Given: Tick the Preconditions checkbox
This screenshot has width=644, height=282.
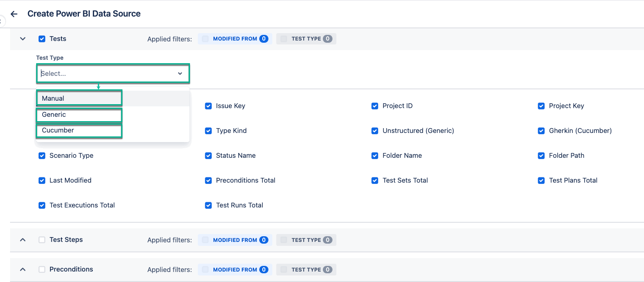Looking at the screenshot, I should 42,269.
